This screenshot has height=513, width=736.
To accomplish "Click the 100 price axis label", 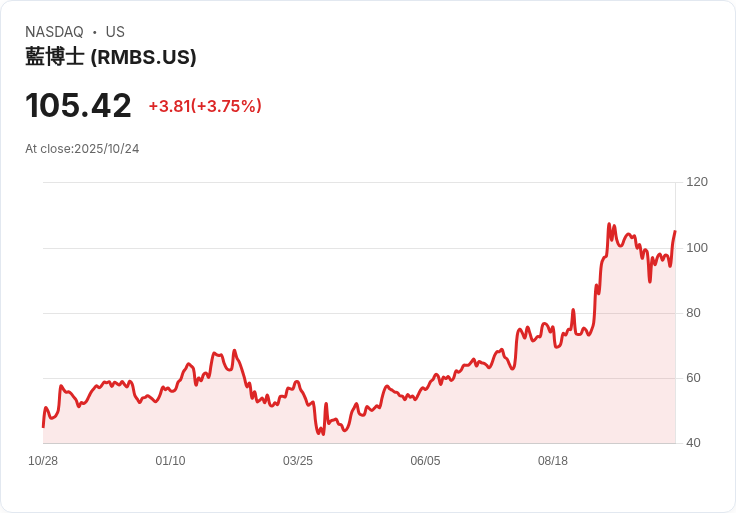I will (697, 248).
